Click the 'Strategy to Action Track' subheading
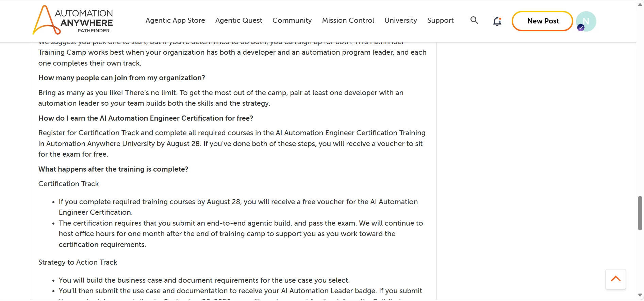Viewport: 644px width, 301px height. [78, 262]
